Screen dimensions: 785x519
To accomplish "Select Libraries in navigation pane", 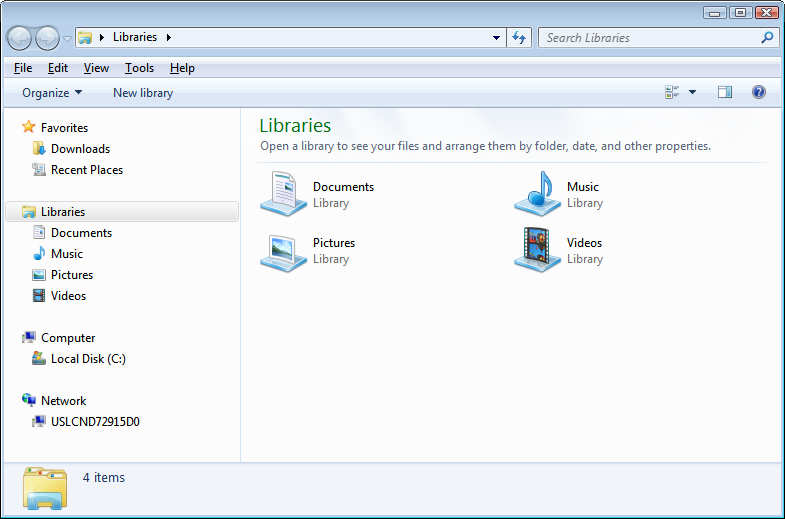I will point(63,212).
